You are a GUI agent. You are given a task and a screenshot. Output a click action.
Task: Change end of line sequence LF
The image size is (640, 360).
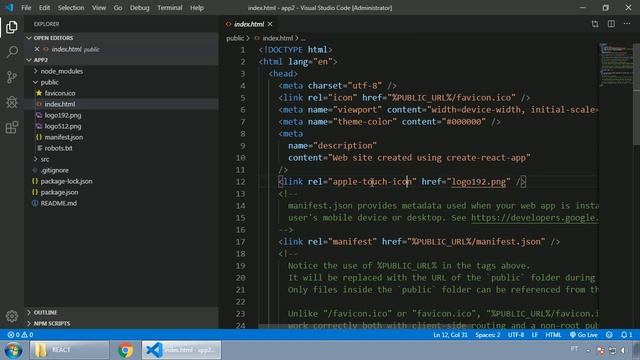point(535,335)
